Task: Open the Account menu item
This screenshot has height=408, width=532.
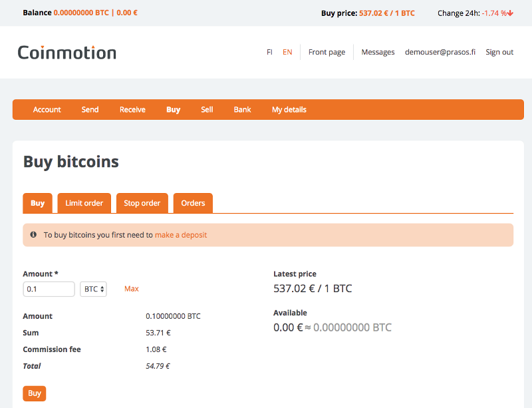Action: (47, 110)
